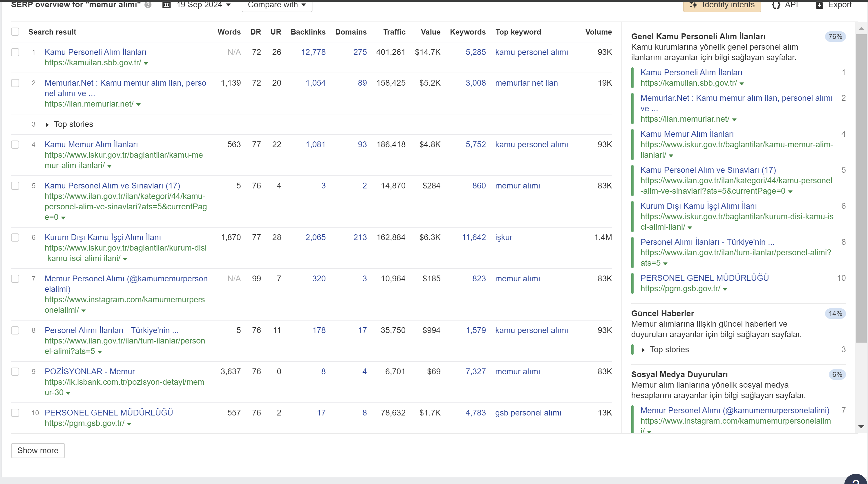This screenshot has width=868, height=484.
Task: Sort by the Domains column header
Action: coord(351,32)
